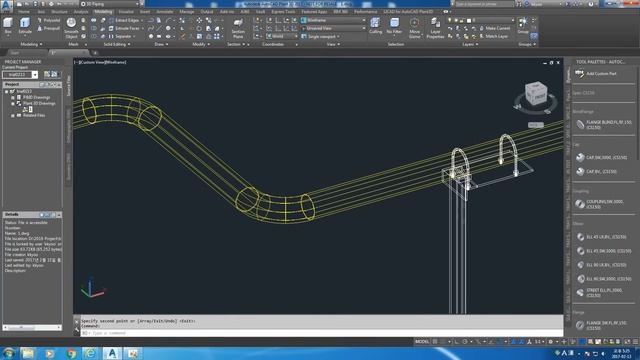Click the MODEL space status button
Image resolution: width=640 pixels, height=360 pixels.
tap(422, 342)
